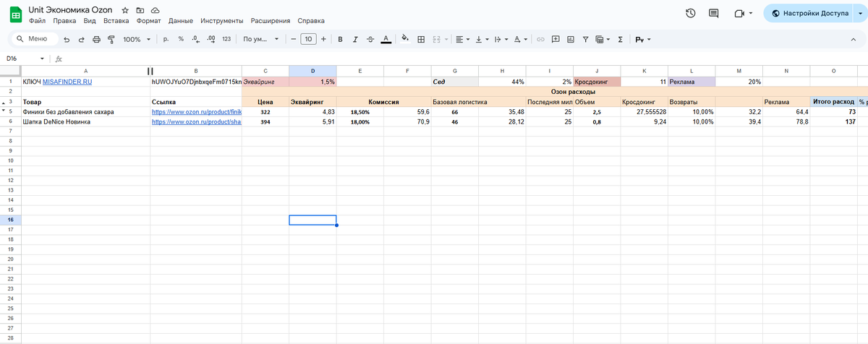Check the cloud save status icon
Viewport: 868px width, 344px height.
pyautogui.click(x=155, y=11)
